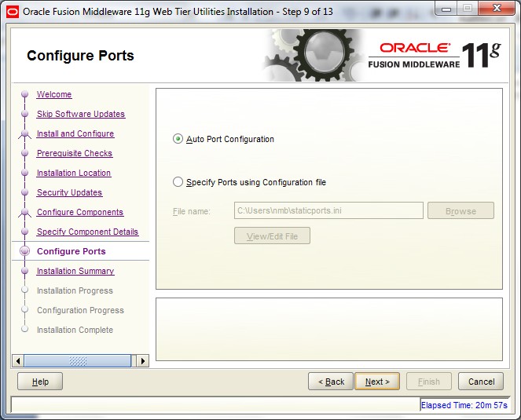Screen dimensions: 521x420
Task: Click the Configure Components branch node icon
Action: coord(24,213)
